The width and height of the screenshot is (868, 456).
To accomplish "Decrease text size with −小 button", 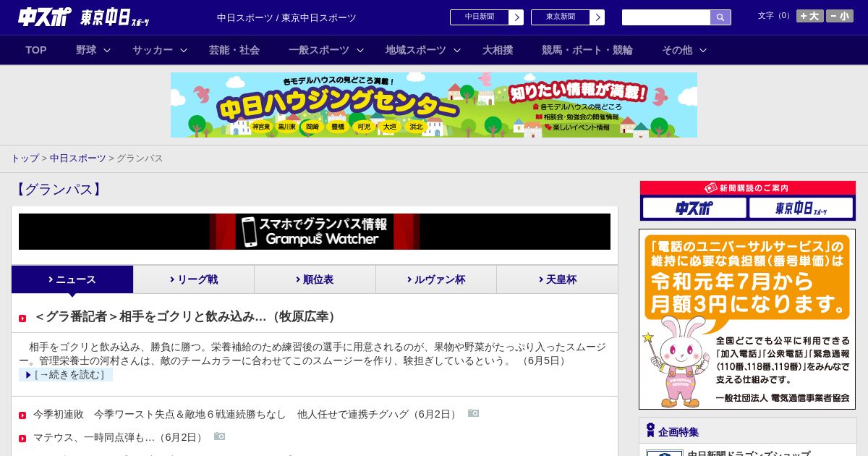I will (x=840, y=16).
